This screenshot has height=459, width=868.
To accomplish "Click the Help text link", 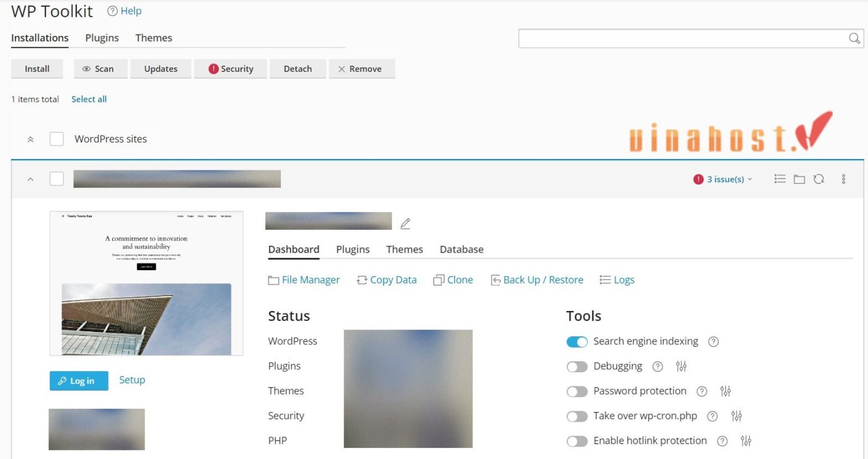I will tap(131, 11).
